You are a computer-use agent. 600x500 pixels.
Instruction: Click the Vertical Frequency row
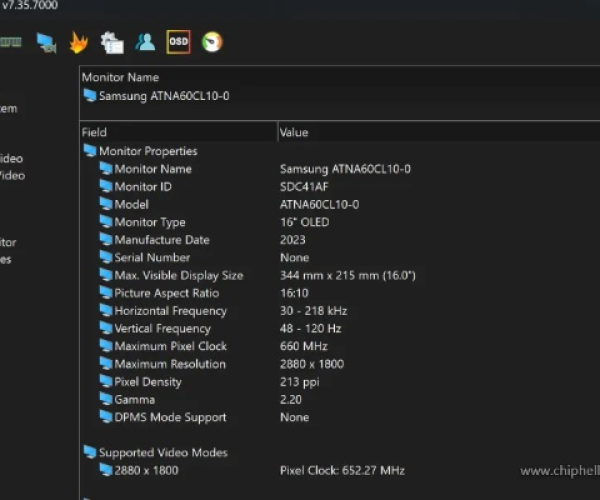[162, 329]
